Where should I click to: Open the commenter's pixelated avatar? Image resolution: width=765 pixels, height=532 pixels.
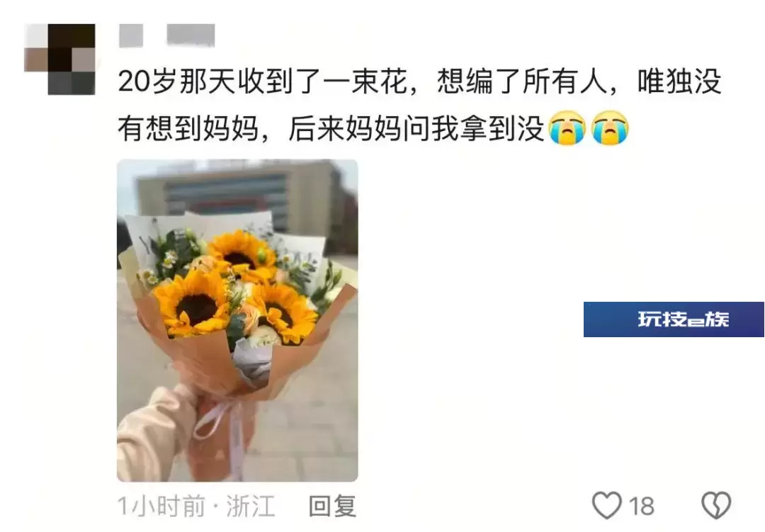59,59
